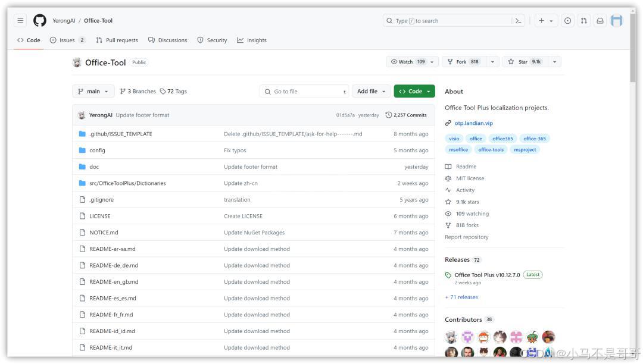Select the visio topic tag

[x=454, y=139]
